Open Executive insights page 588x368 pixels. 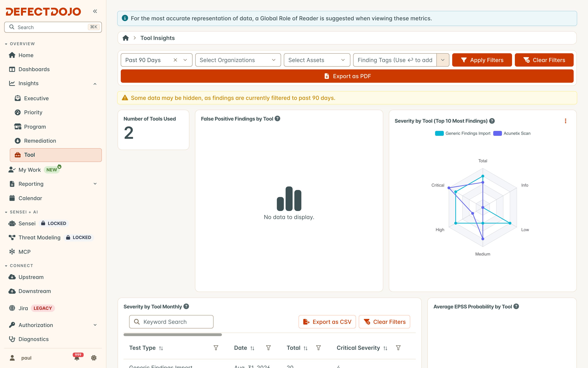(x=56, y=98)
